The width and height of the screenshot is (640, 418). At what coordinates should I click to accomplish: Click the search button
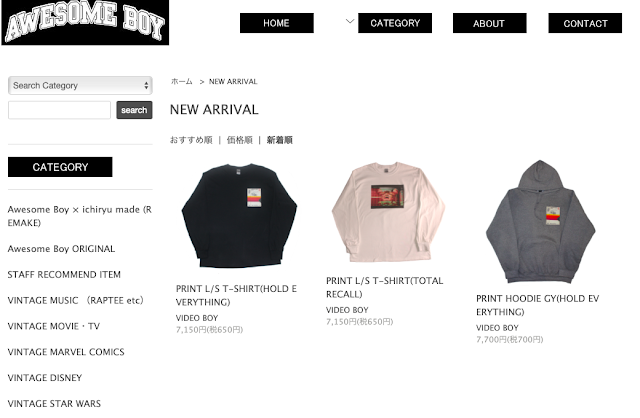pyautogui.click(x=134, y=110)
